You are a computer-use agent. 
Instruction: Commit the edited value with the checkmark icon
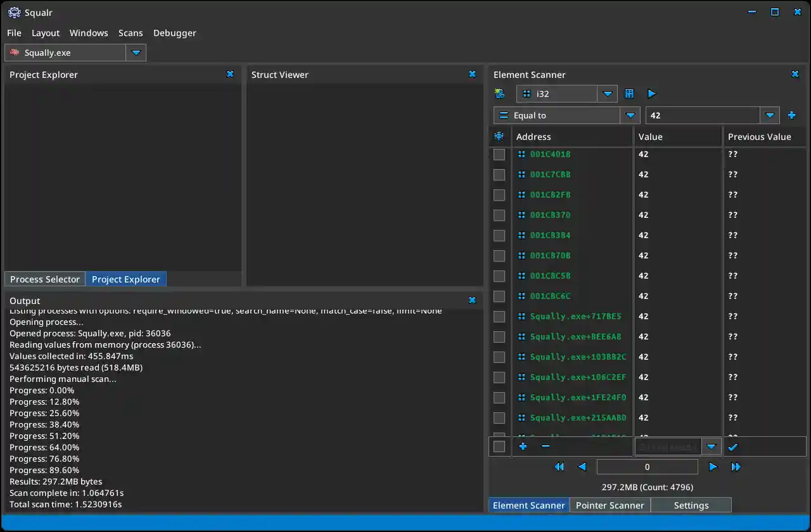pos(733,447)
